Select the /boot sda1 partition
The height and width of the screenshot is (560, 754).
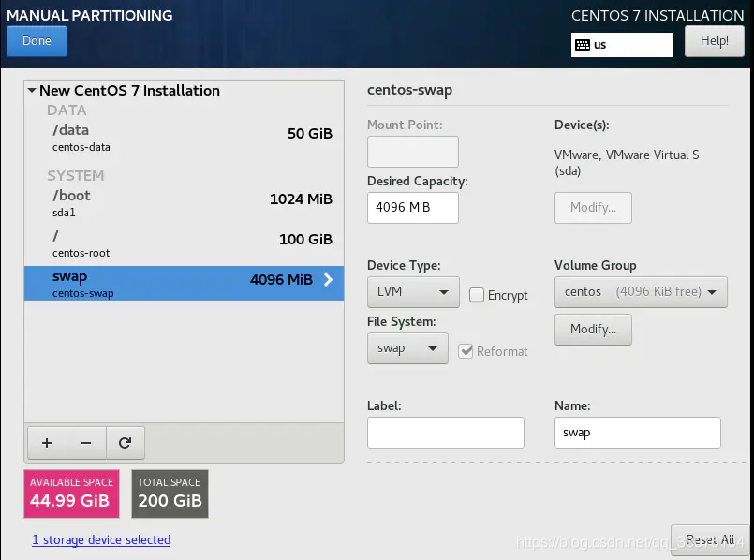coord(185,203)
